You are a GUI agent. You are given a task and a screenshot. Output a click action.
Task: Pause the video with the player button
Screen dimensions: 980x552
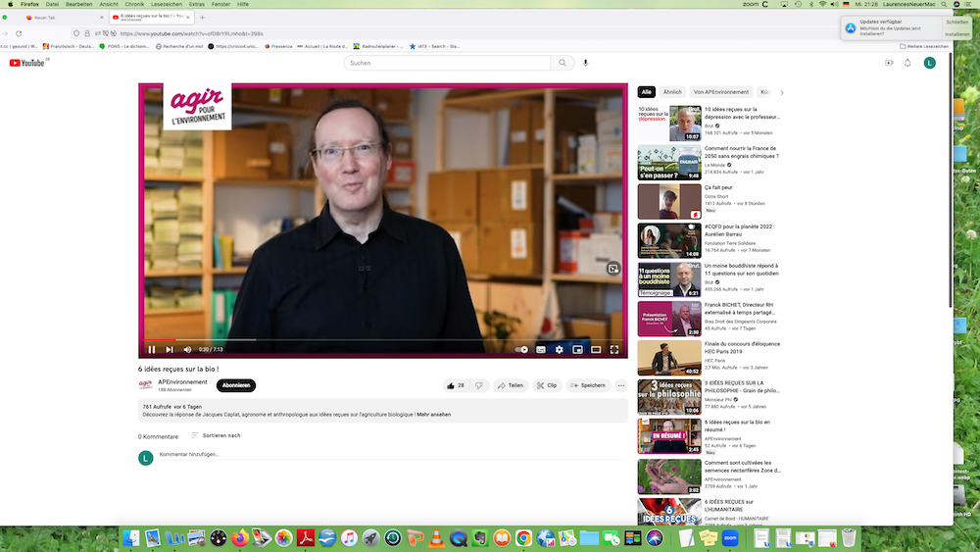point(152,349)
